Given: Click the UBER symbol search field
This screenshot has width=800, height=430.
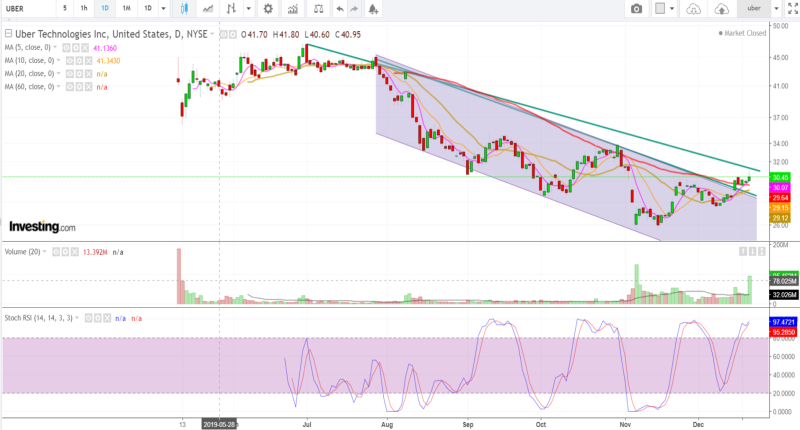Looking at the screenshot, I should pyautogui.click(x=29, y=9).
